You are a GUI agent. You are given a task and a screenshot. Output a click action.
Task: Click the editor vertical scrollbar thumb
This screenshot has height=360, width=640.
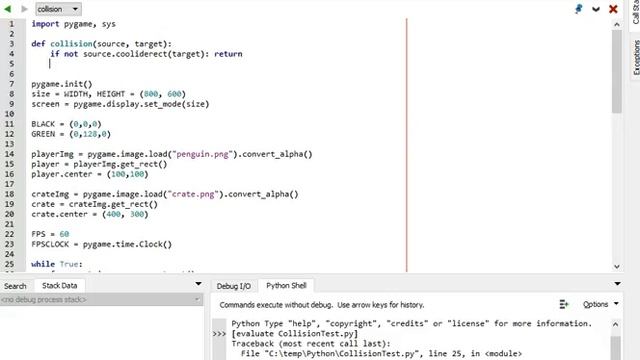point(617,71)
